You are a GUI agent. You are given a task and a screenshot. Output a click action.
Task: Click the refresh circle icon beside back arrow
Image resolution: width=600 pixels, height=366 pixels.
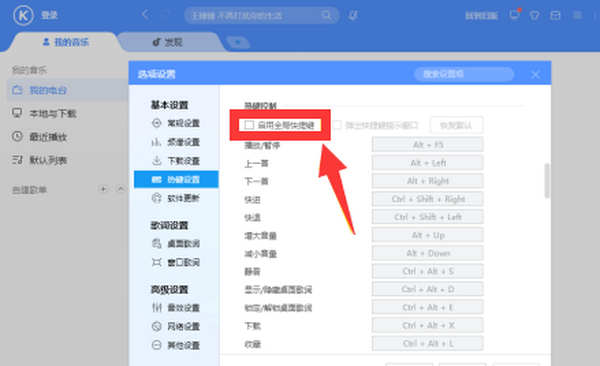tap(165, 15)
